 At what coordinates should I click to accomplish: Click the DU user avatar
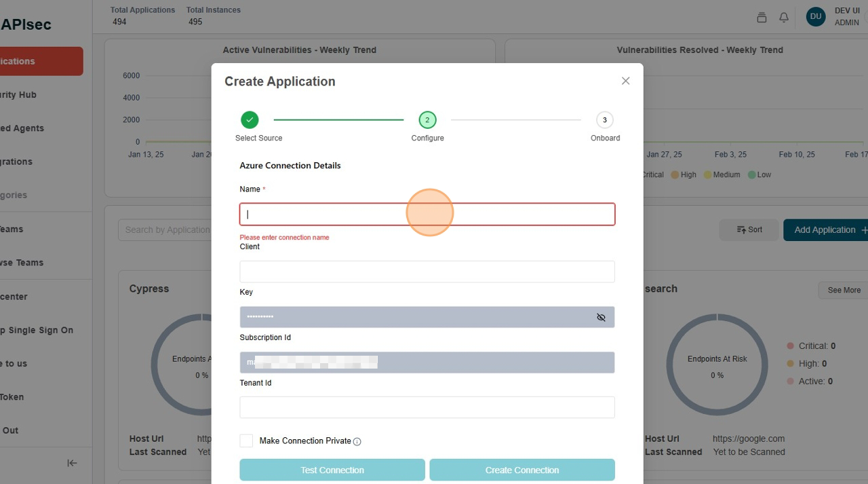point(815,17)
